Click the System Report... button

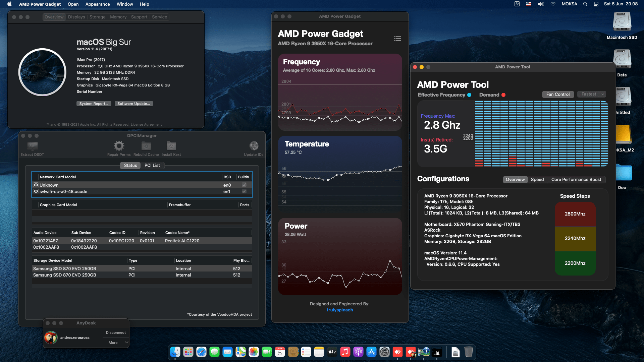tap(94, 104)
